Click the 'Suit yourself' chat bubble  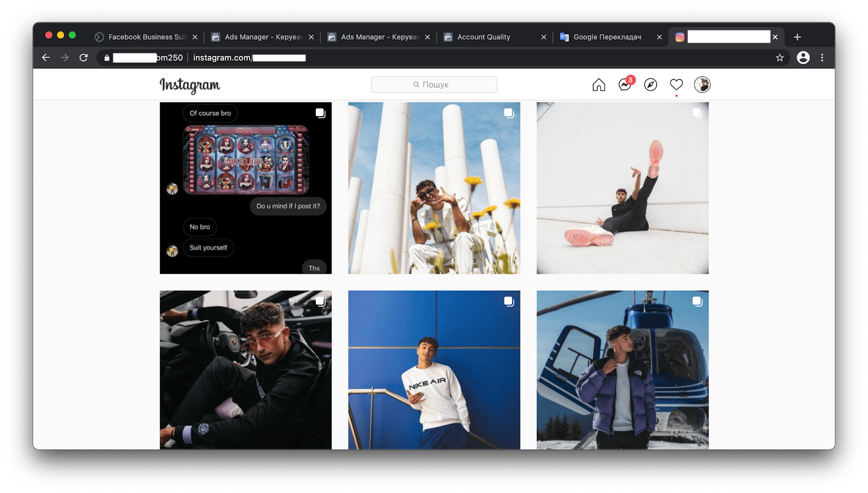click(208, 247)
